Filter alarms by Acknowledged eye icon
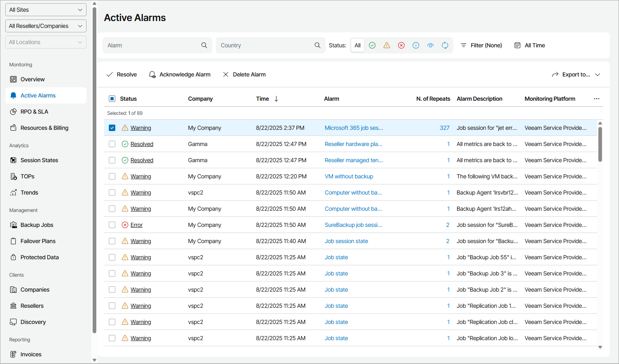The image size is (619, 364). 430,45
